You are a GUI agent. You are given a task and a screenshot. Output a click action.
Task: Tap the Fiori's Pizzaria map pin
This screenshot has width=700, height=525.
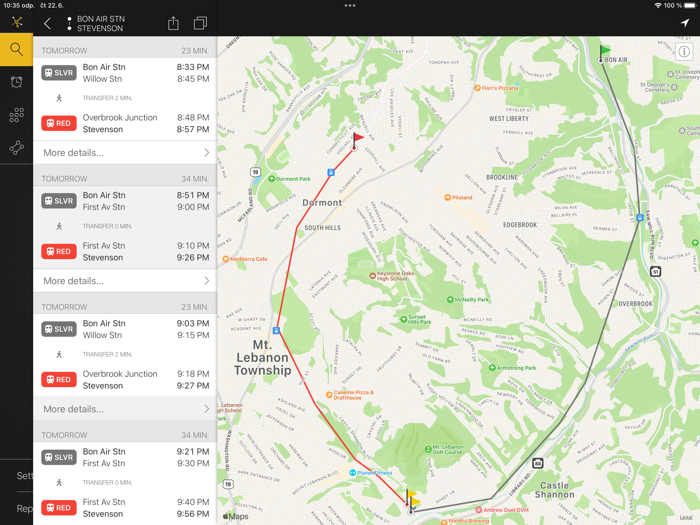tap(477, 88)
